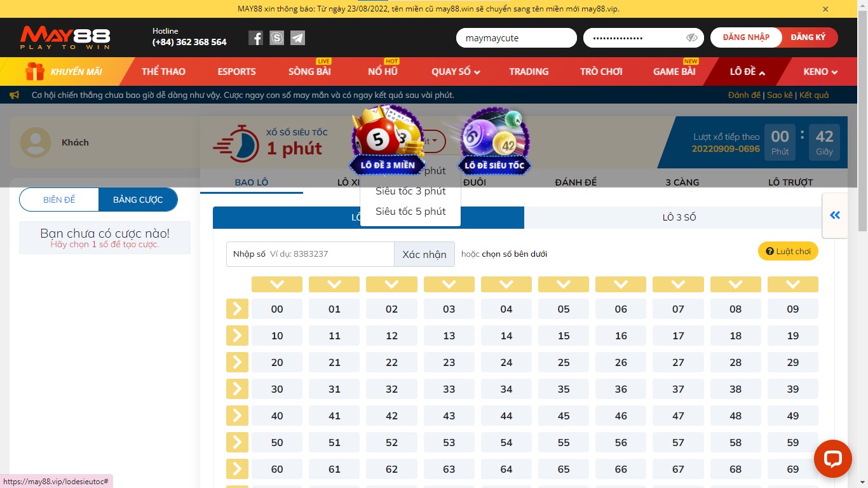Viewport: 868px width, 488px height.
Task: Click the Khuyến Mãi gift icon
Action: pyautogui.click(x=35, y=71)
